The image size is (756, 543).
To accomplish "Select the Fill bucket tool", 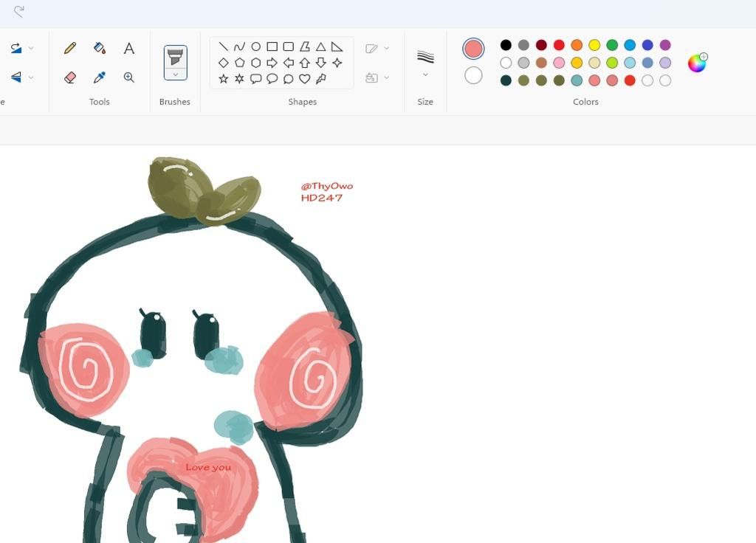I will [x=100, y=49].
